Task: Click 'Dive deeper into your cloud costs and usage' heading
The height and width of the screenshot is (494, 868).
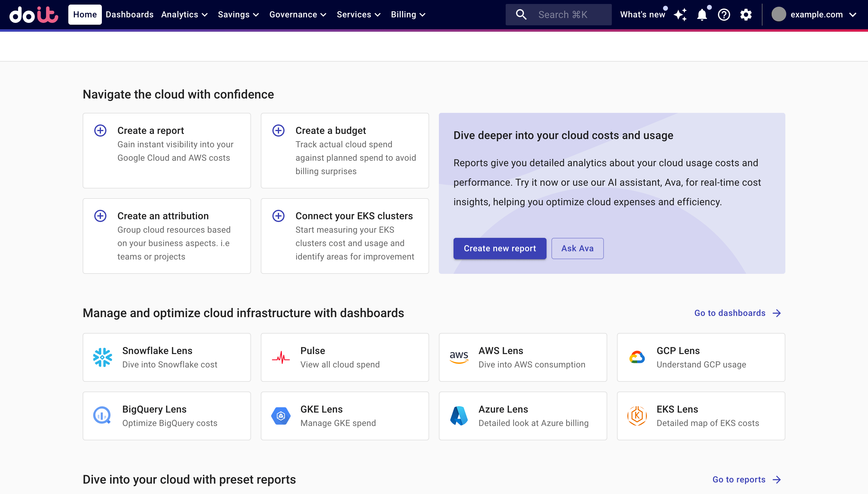Action: (563, 135)
